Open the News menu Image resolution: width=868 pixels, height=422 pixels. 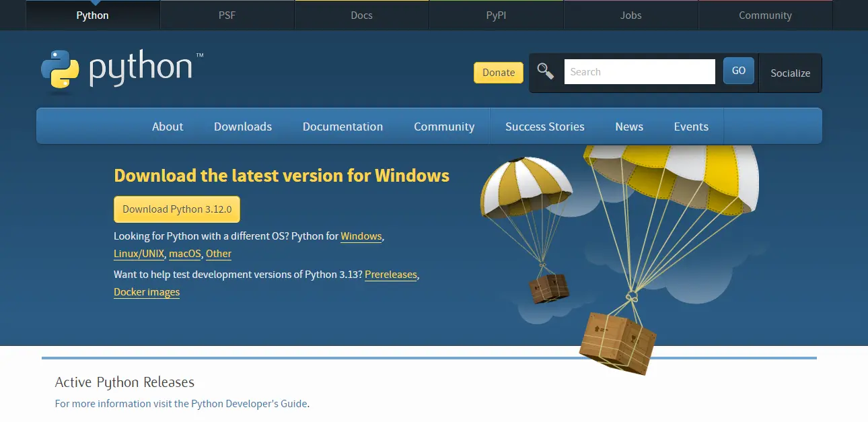click(628, 126)
